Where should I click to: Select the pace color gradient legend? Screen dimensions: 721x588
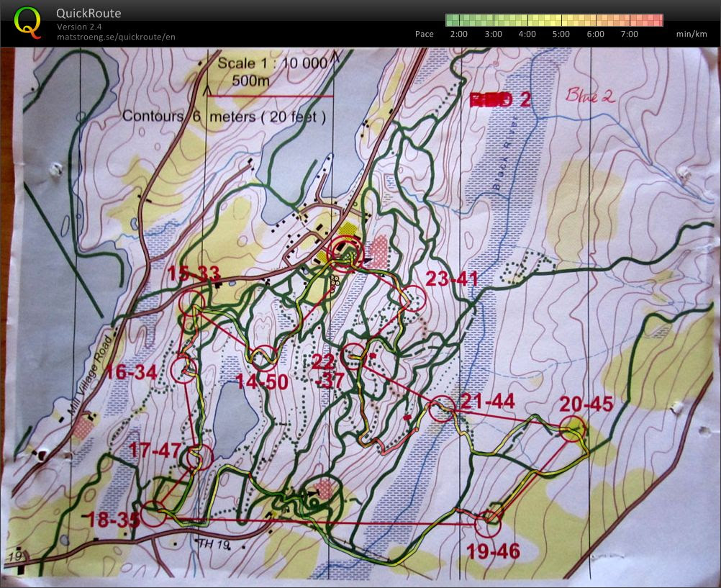pyautogui.click(x=554, y=19)
